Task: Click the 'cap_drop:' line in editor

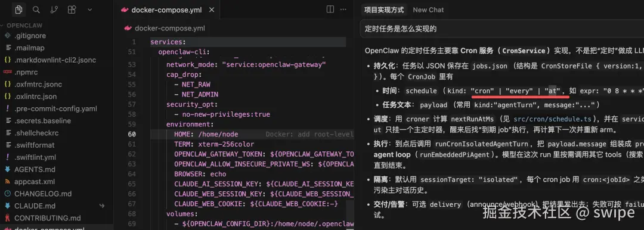Action: coord(184,74)
